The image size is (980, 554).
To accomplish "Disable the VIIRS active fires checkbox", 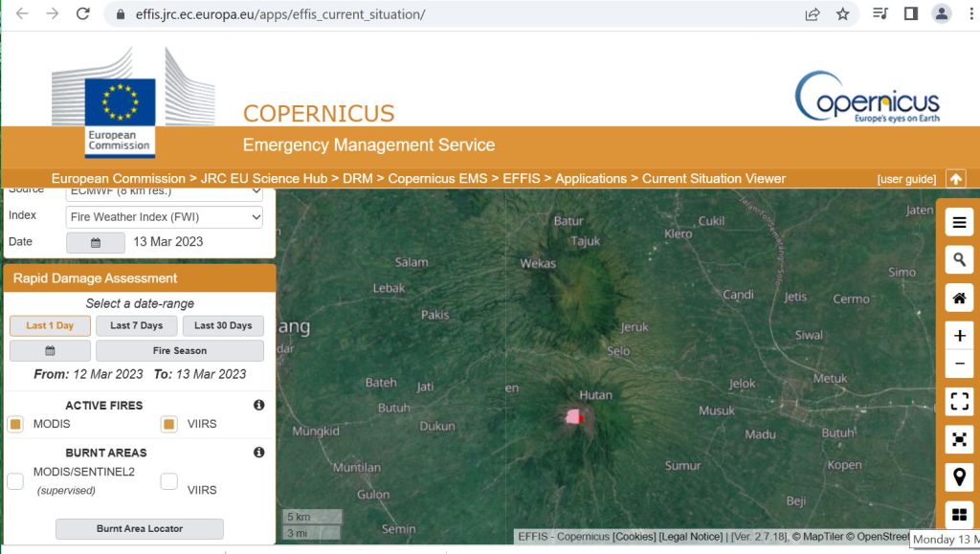I will coord(169,424).
